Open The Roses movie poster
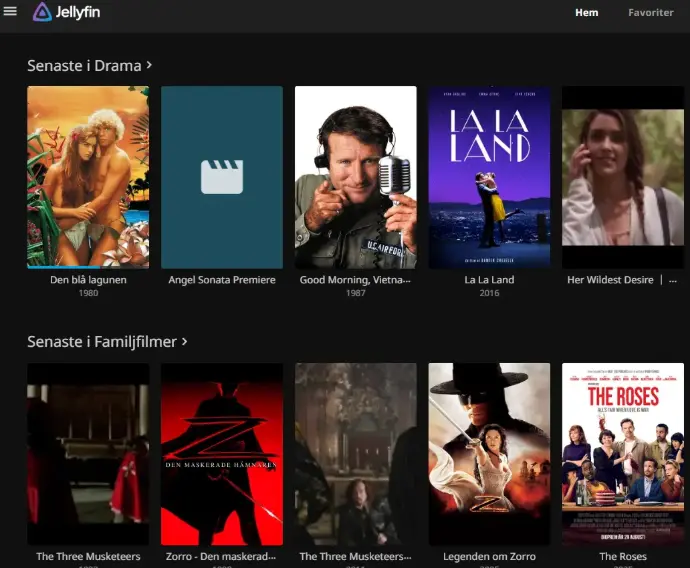690x568 pixels. (x=623, y=453)
